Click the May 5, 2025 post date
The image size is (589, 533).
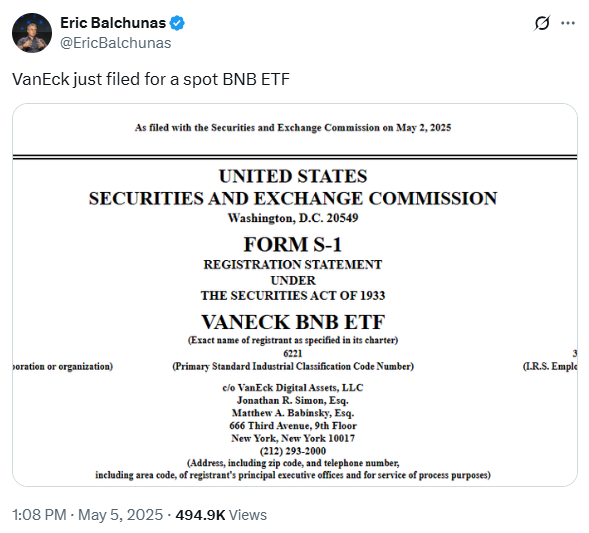[x=120, y=515]
